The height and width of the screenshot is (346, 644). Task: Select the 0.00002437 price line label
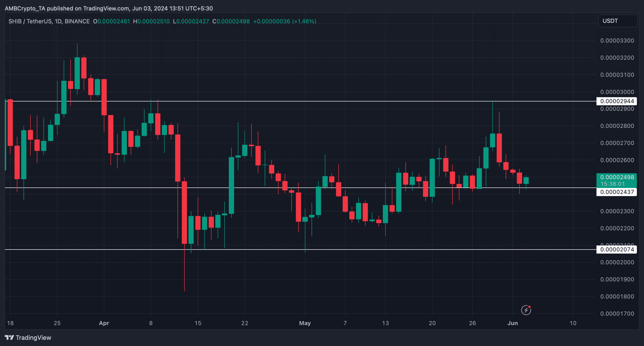[x=617, y=192]
